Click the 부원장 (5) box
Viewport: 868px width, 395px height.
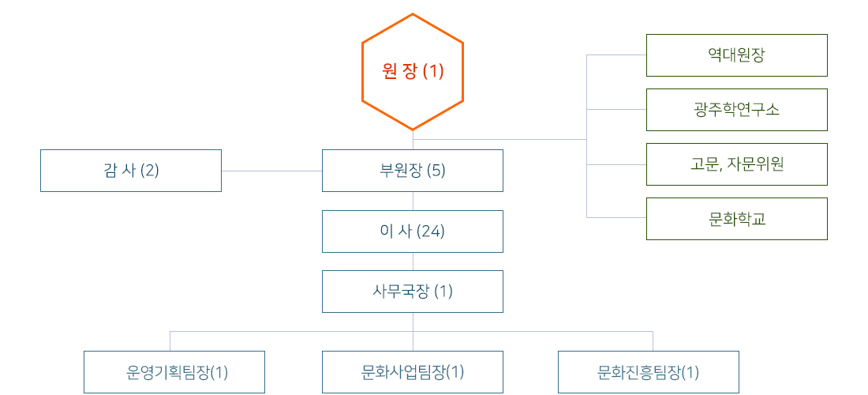(413, 171)
